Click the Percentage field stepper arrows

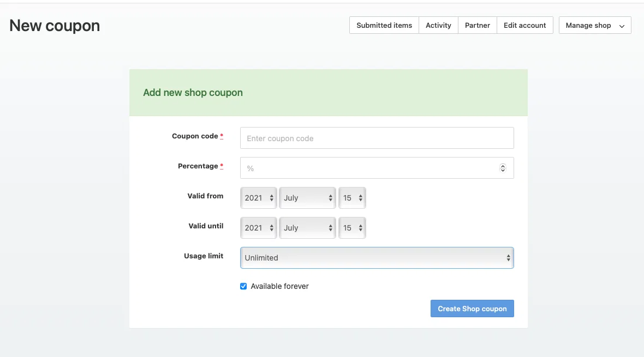click(503, 168)
